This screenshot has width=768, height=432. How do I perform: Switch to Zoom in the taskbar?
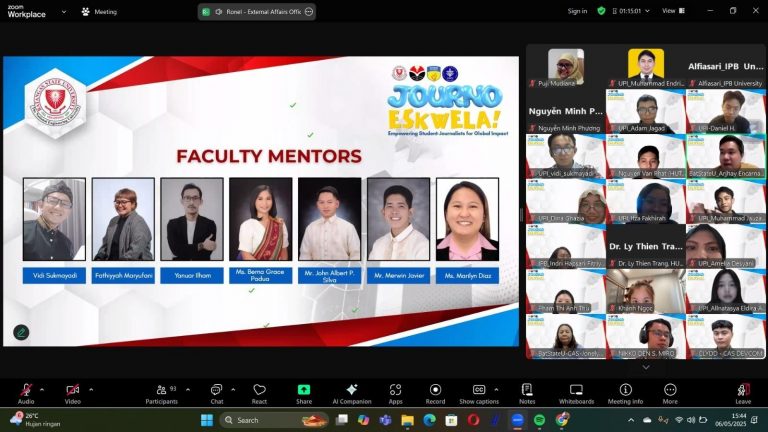[517, 420]
